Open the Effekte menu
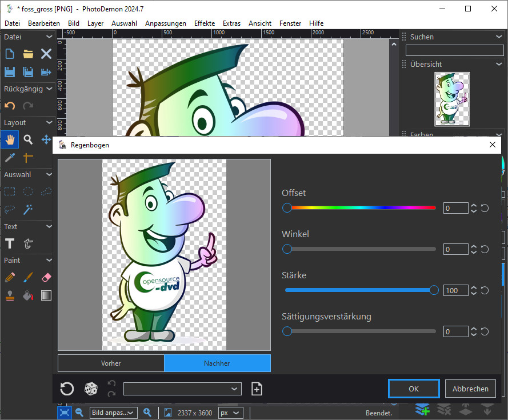This screenshot has width=508, height=420. (x=204, y=23)
